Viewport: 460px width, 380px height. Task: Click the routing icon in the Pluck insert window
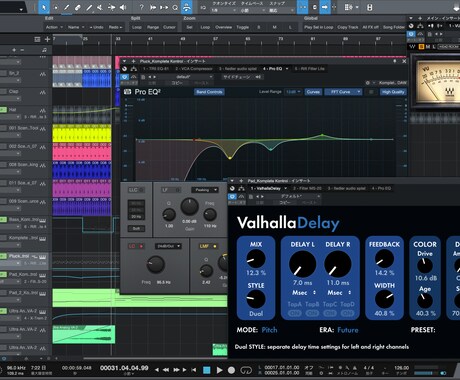click(134, 69)
